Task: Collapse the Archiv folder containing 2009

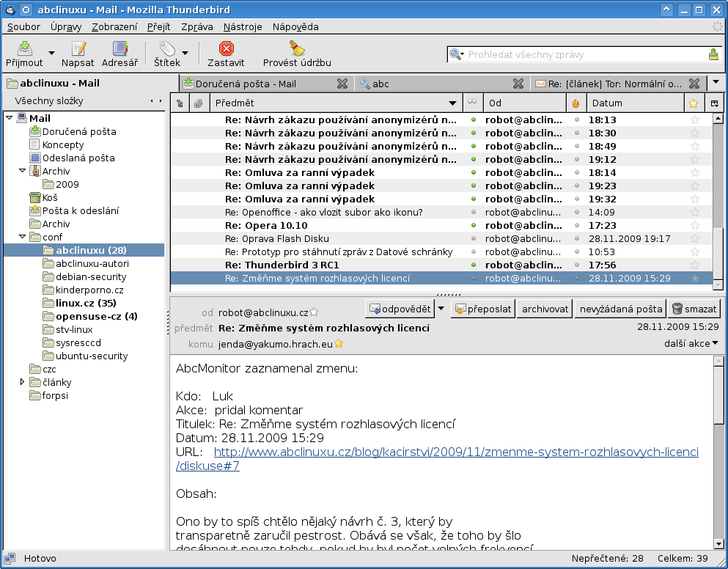Action: point(22,171)
